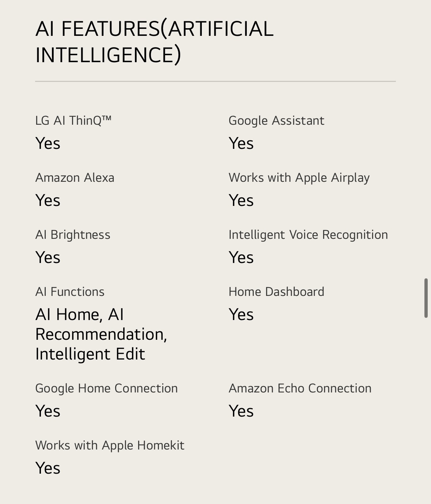Screen dimensions: 431x504
Task: Click the Yes value under Apple Homekit
Action: (48, 468)
